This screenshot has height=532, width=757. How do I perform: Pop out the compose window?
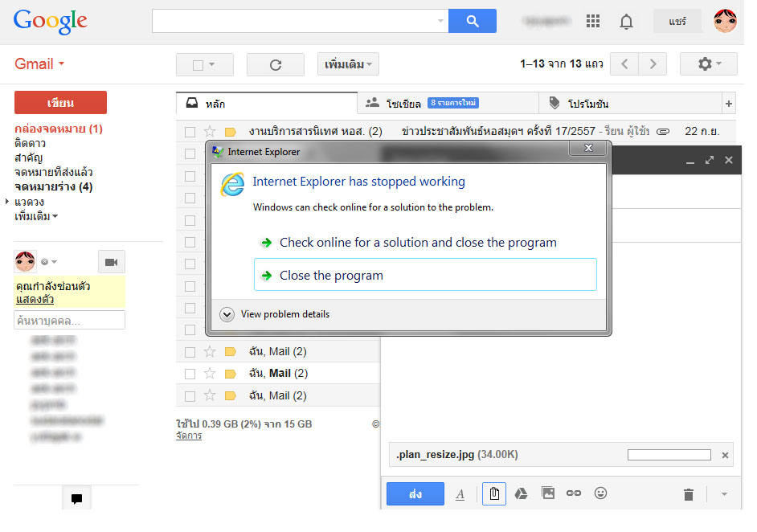click(710, 160)
